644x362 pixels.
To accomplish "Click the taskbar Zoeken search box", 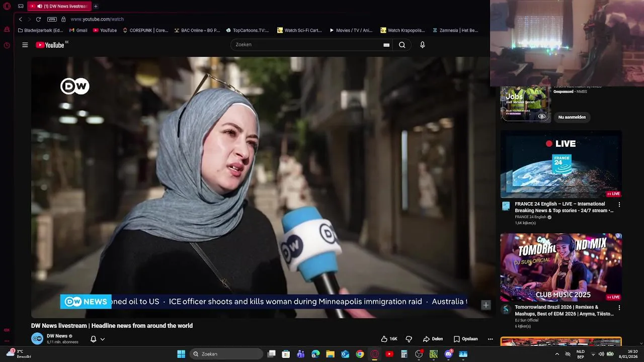I will [x=226, y=354].
